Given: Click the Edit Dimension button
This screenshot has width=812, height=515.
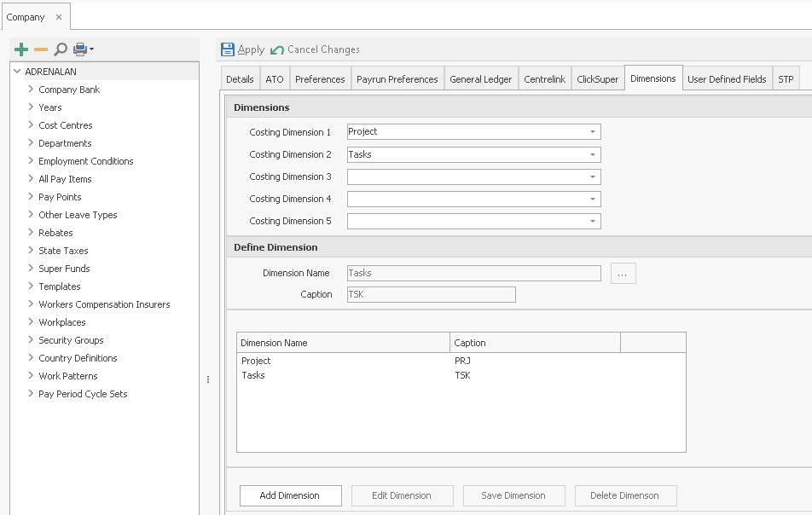Looking at the screenshot, I should tap(402, 495).
